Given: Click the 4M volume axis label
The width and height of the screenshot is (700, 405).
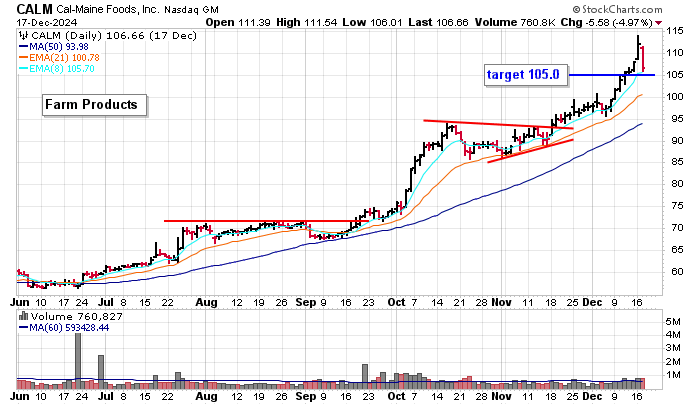Looking at the screenshot, I should click(673, 334).
